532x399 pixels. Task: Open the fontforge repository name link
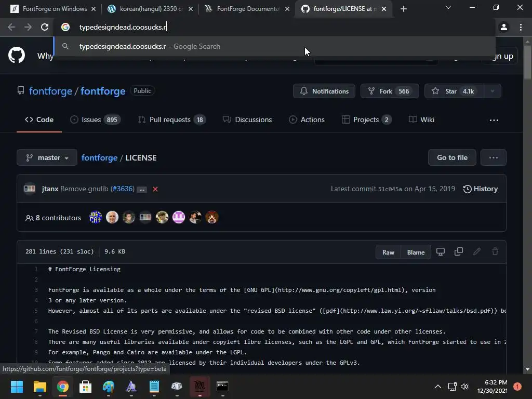click(x=103, y=91)
